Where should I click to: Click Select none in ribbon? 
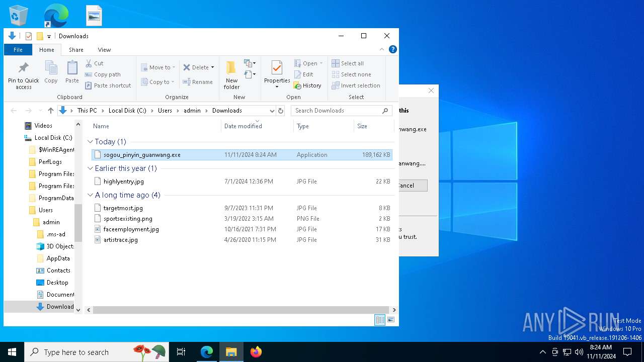[351, 74]
